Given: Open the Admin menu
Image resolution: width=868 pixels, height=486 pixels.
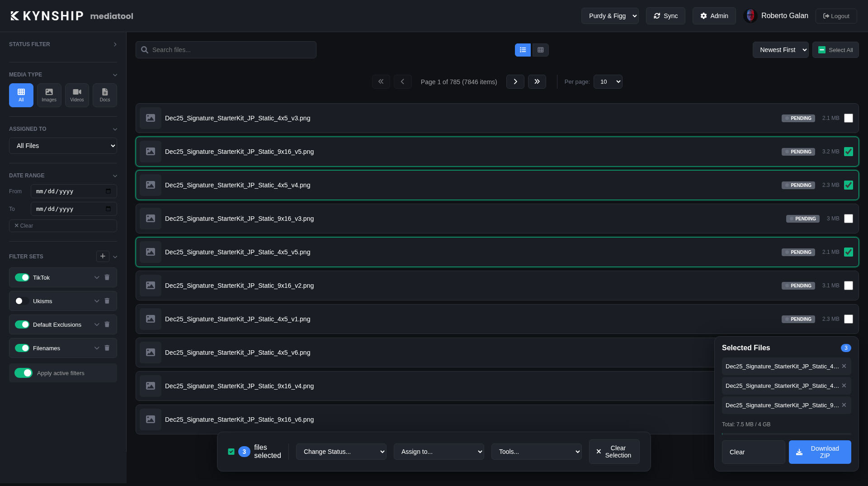Looking at the screenshot, I should [713, 16].
